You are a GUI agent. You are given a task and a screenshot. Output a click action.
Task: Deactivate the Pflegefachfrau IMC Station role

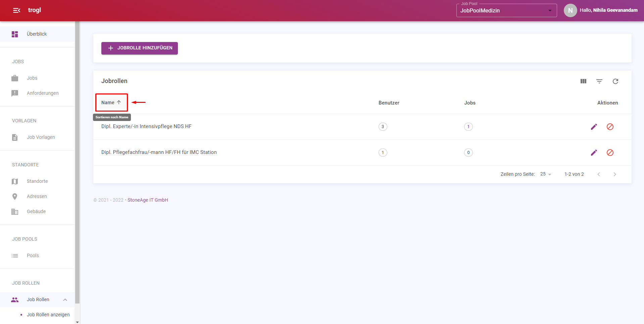click(x=610, y=153)
